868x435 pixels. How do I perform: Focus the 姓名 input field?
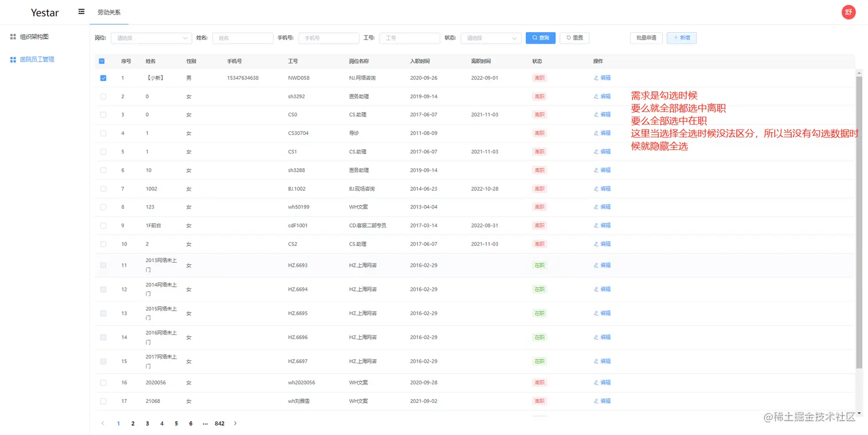243,38
